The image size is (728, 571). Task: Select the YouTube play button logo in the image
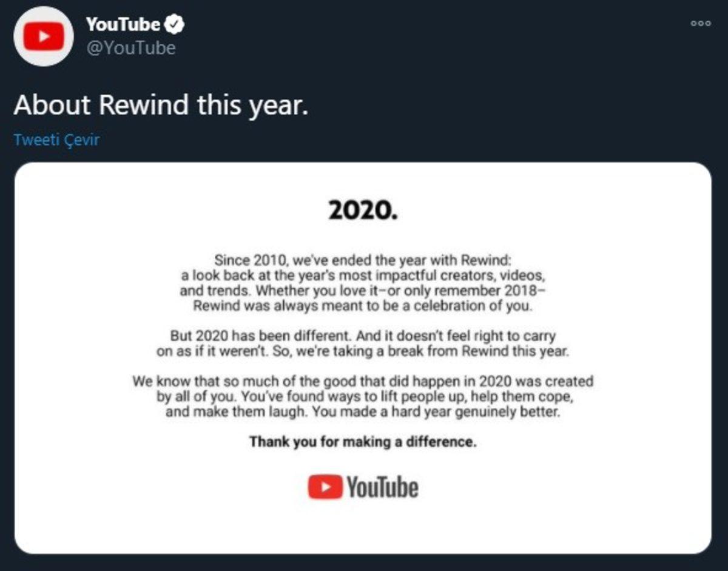(325, 486)
